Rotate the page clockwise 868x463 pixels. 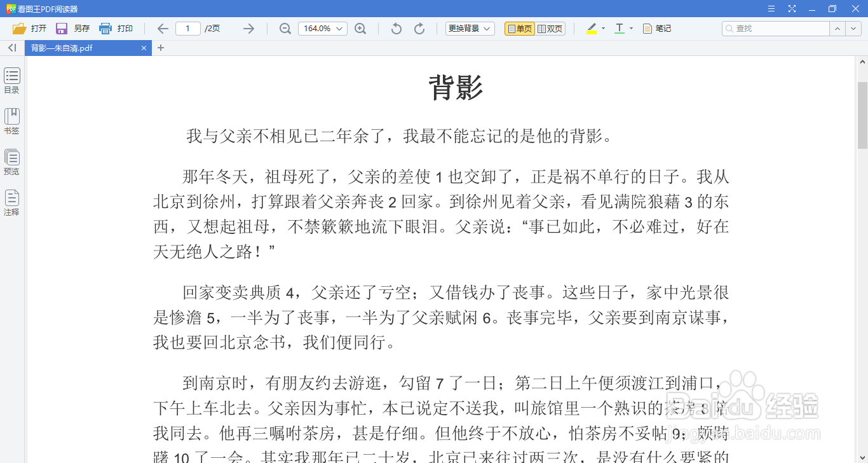click(419, 29)
